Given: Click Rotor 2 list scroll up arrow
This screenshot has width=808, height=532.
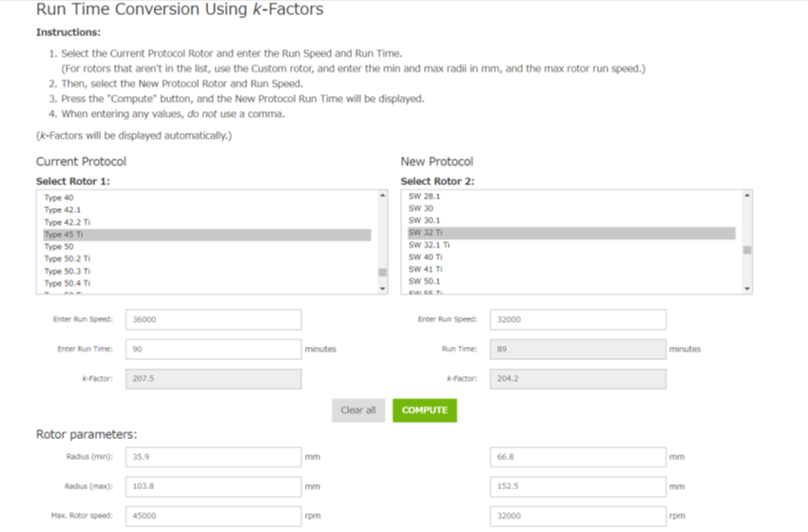Looking at the screenshot, I should pos(747,195).
